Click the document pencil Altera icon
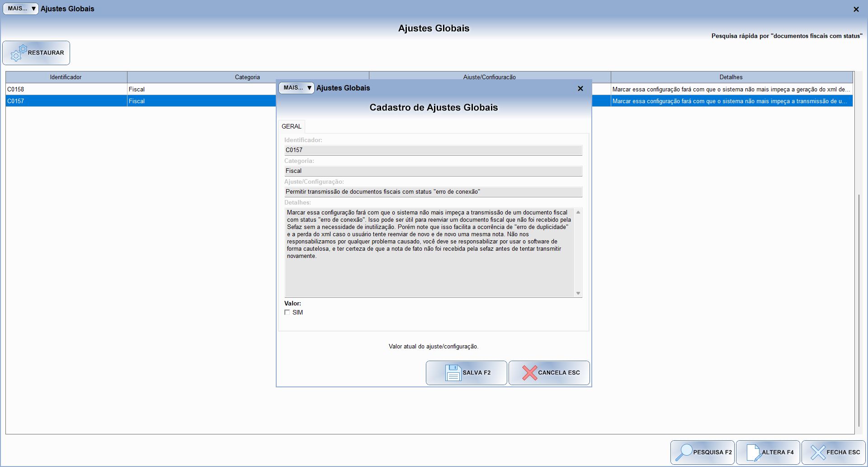The width and height of the screenshot is (868, 467). point(754,452)
